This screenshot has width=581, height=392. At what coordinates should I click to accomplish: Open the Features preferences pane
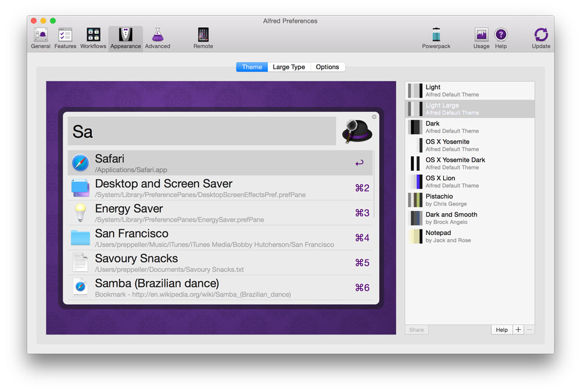65,38
